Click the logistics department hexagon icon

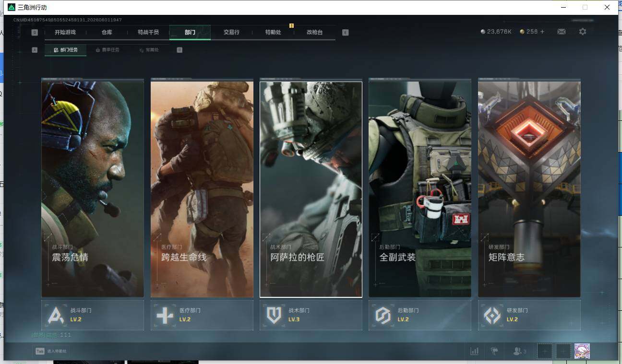tap(383, 315)
